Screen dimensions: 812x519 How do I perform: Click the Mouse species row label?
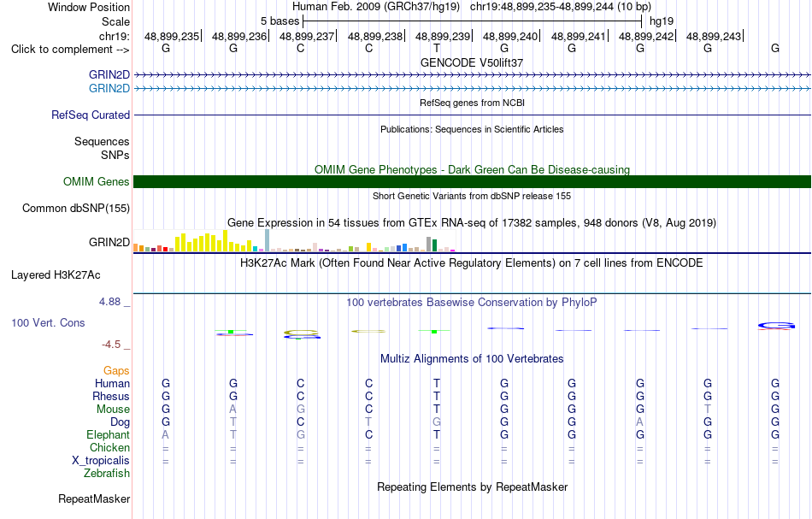(x=113, y=410)
